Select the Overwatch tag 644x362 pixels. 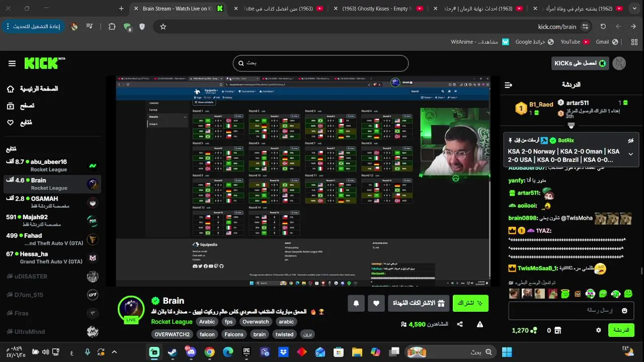256,322
